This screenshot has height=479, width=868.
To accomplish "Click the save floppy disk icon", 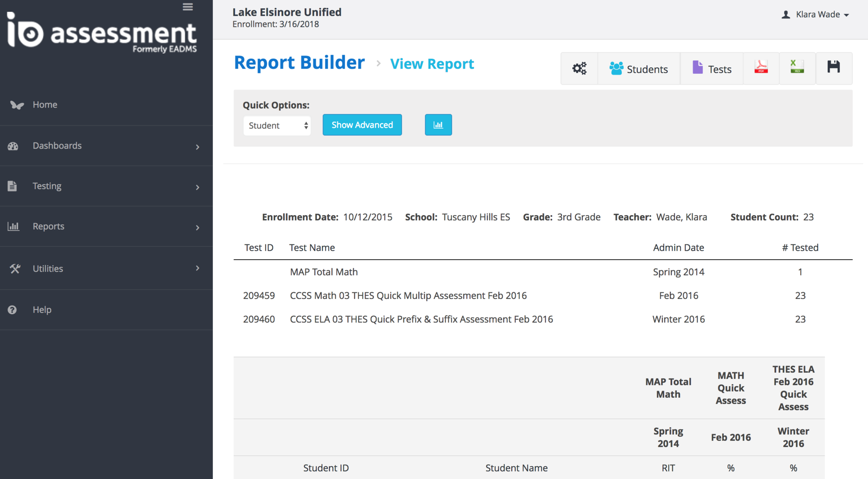I will coord(833,68).
